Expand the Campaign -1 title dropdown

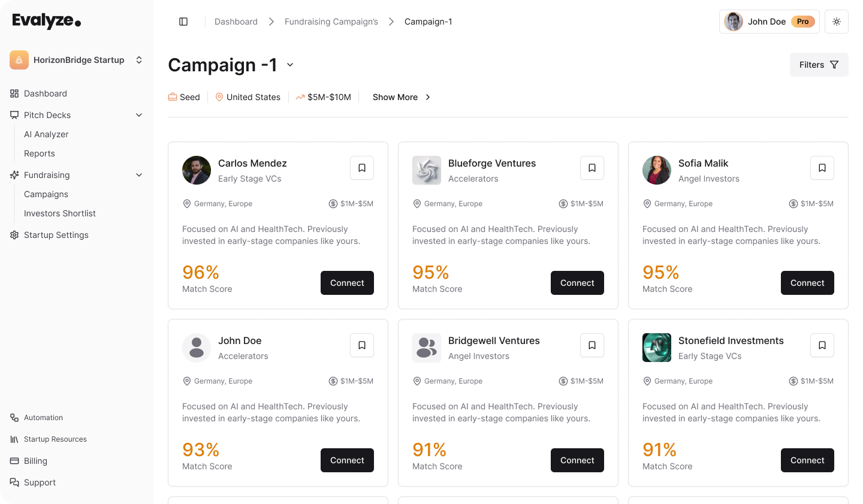tap(290, 65)
